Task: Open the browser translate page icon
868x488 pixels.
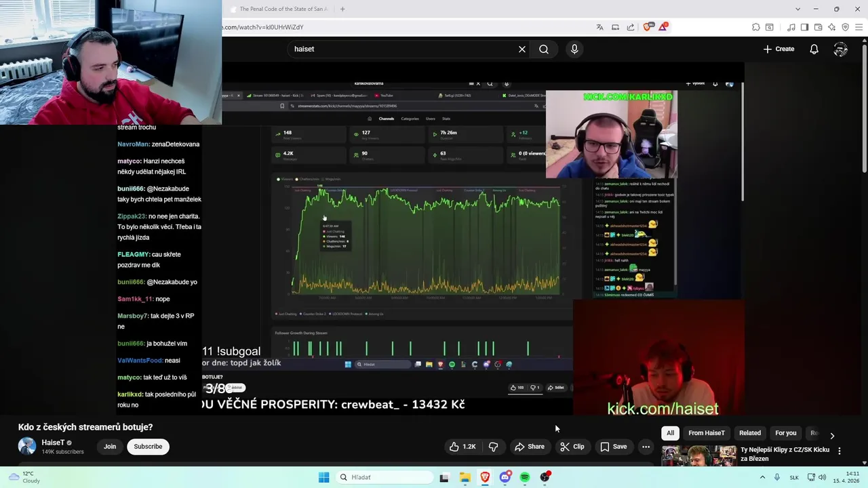Action: [x=599, y=27]
